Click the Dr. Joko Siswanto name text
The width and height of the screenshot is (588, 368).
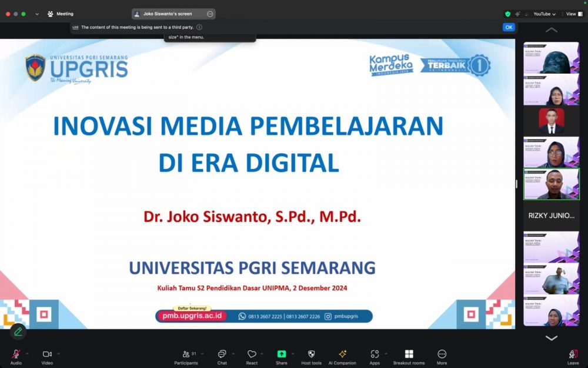click(x=252, y=217)
